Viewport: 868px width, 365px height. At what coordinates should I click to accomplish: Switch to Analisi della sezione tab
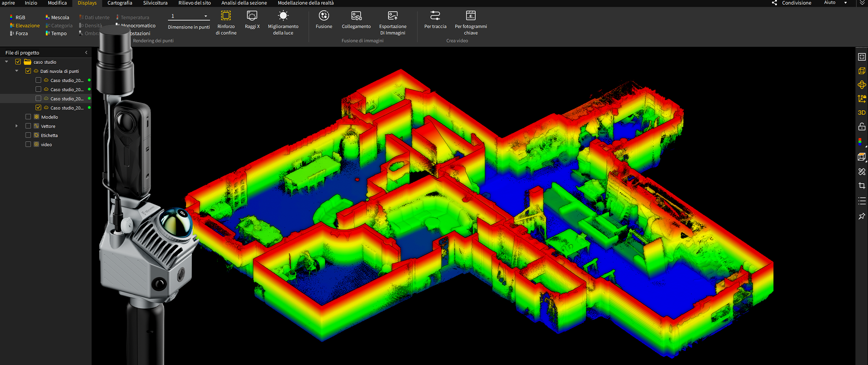(244, 3)
